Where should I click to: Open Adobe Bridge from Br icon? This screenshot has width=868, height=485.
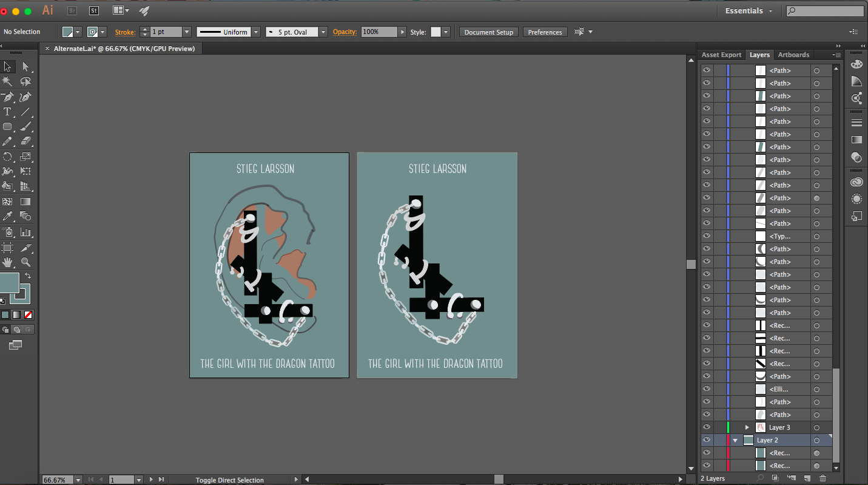pyautogui.click(x=72, y=10)
